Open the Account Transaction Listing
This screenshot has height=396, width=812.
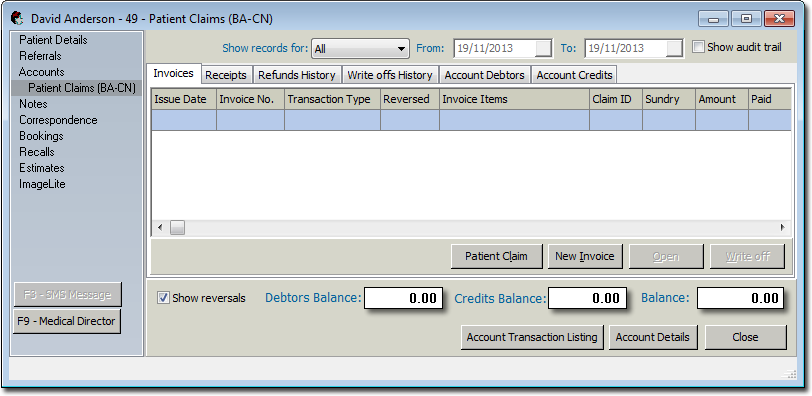[532, 337]
